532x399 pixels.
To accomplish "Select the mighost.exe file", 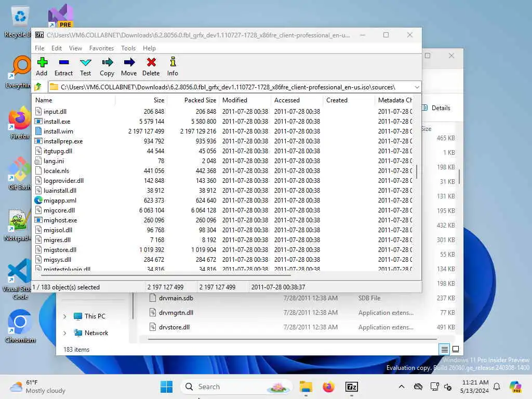I will 60,220.
